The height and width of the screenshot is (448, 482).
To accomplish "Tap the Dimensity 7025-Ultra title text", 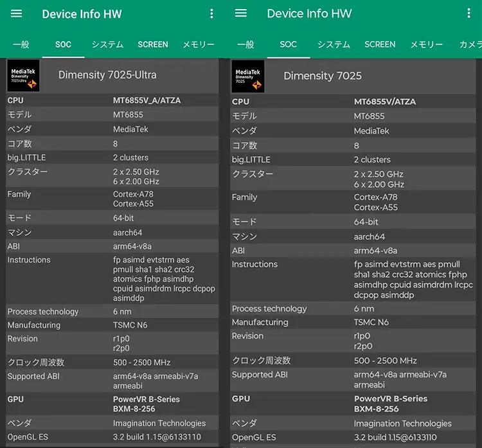I will pyautogui.click(x=107, y=75).
